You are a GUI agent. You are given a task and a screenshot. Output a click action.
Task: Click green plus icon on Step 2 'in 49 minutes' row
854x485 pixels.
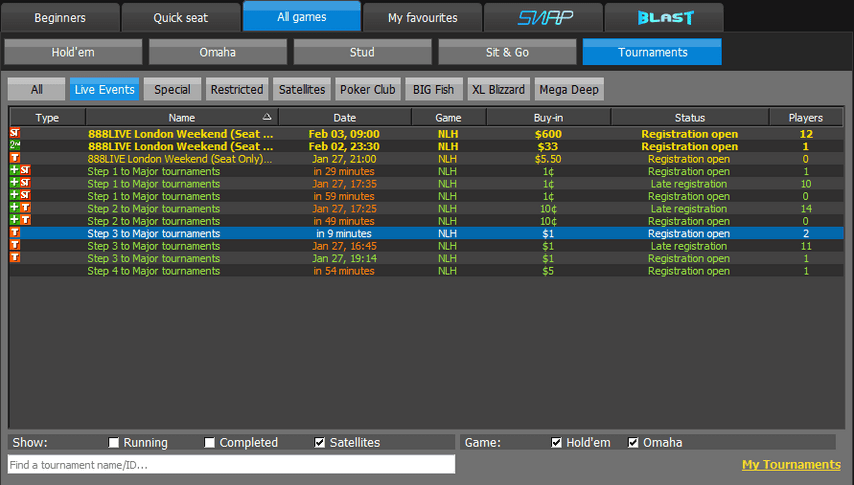click(15, 220)
